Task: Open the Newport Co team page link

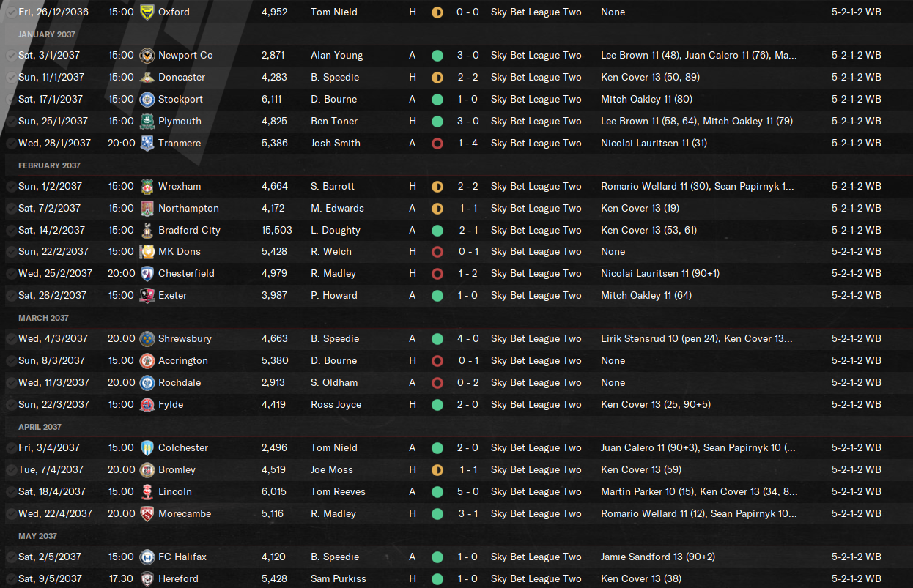Action: pos(185,56)
